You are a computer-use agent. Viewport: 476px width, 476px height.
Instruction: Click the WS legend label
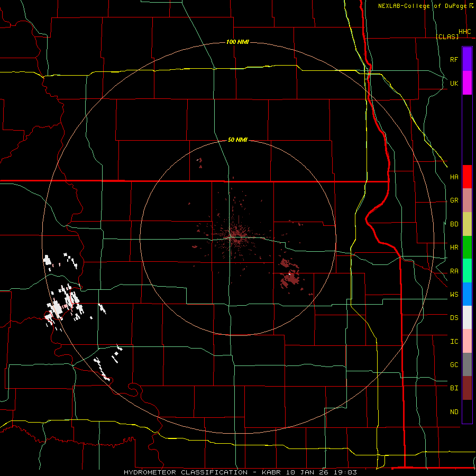(x=454, y=295)
